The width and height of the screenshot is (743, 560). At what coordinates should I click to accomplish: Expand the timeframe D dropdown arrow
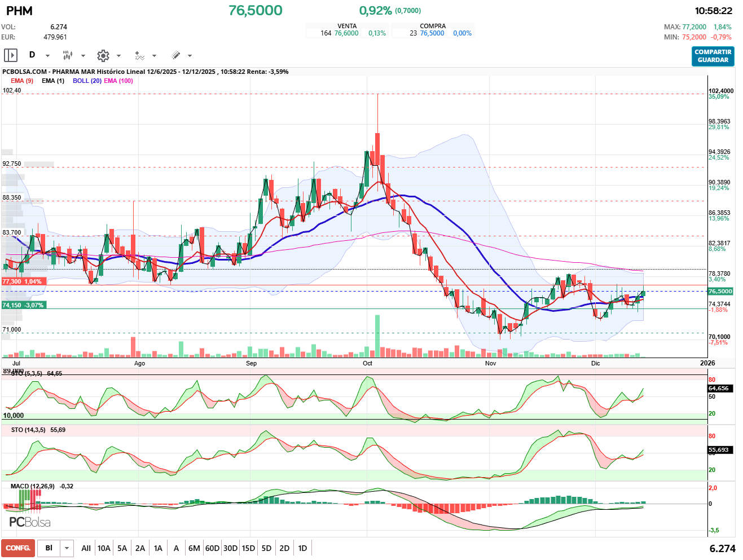pos(47,56)
